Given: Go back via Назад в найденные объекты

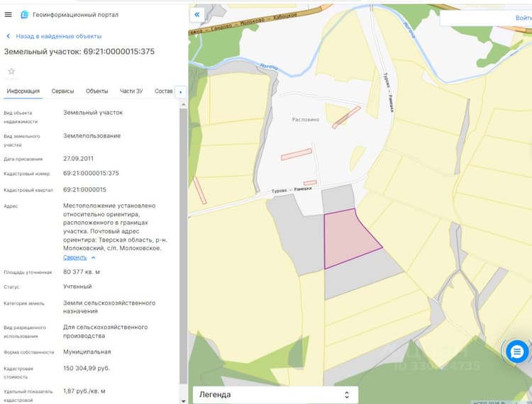Looking at the screenshot, I should click(x=59, y=36).
